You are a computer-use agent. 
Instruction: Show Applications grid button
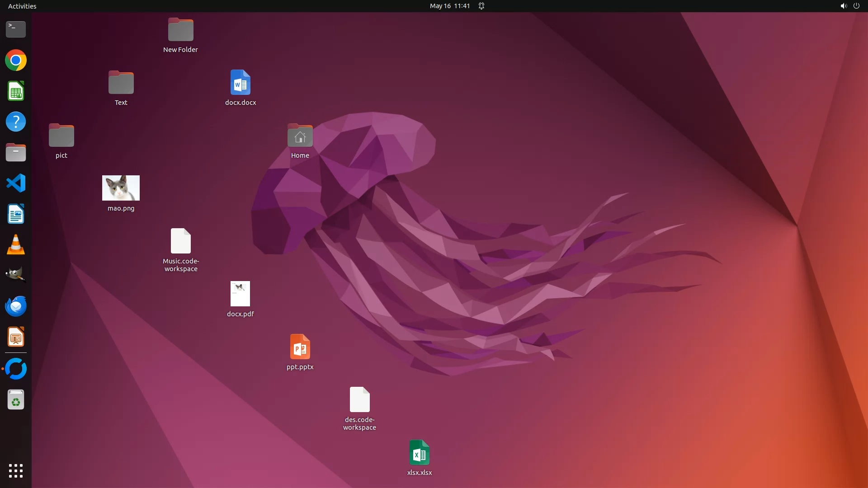(x=16, y=471)
